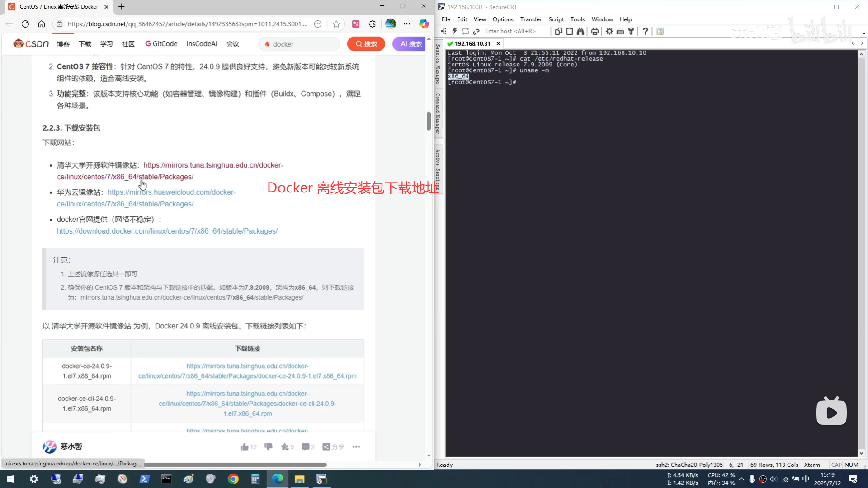The image size is (868, 488).
Task: Toggle favorite star for this page in address bar
Action: tap(336, 24)
